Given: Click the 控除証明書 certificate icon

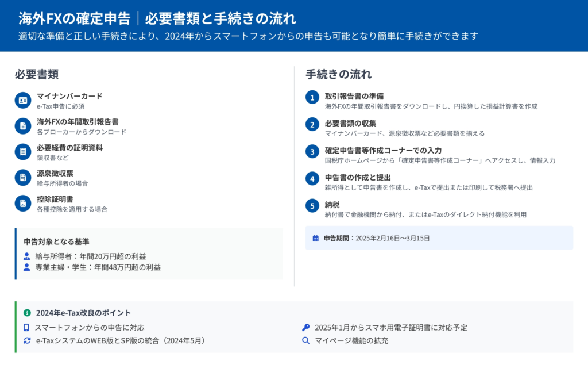Looking at the screenshot, I should click(23, 203).
